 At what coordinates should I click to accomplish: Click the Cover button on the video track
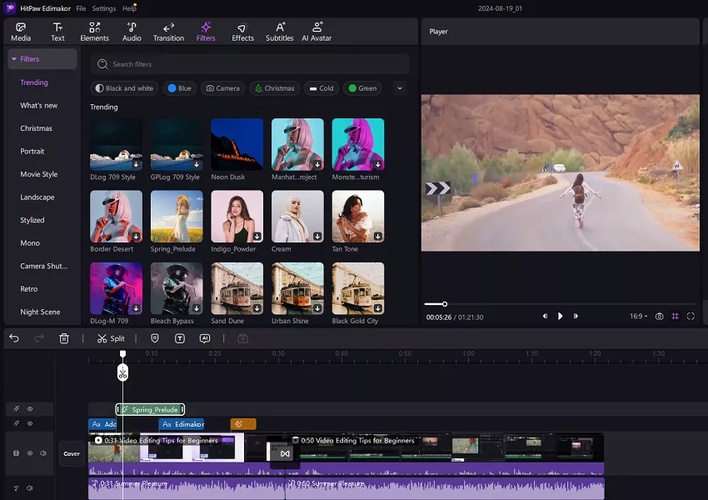(71, 453)
